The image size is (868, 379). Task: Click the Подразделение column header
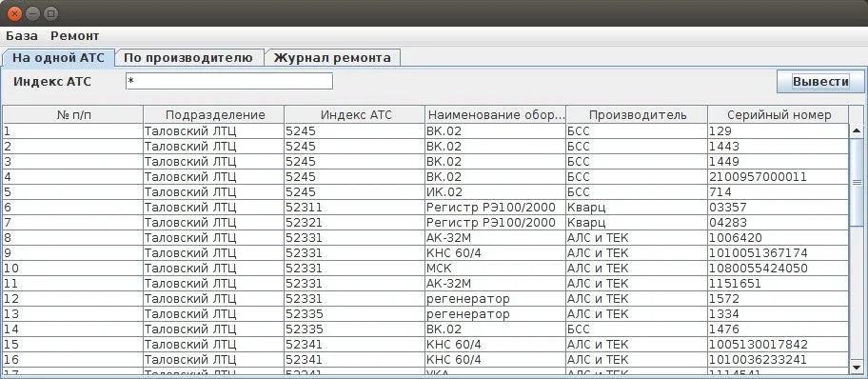214,114
